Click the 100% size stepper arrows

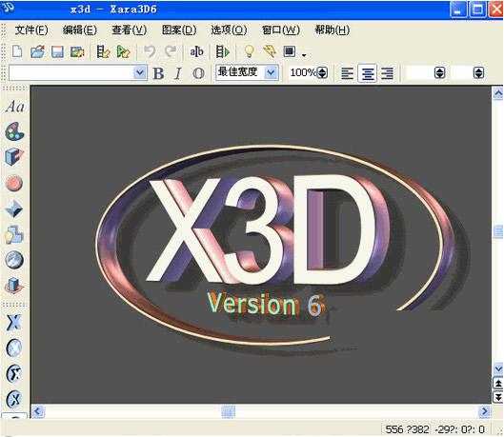pyautogui.click(x=322, y=73)
